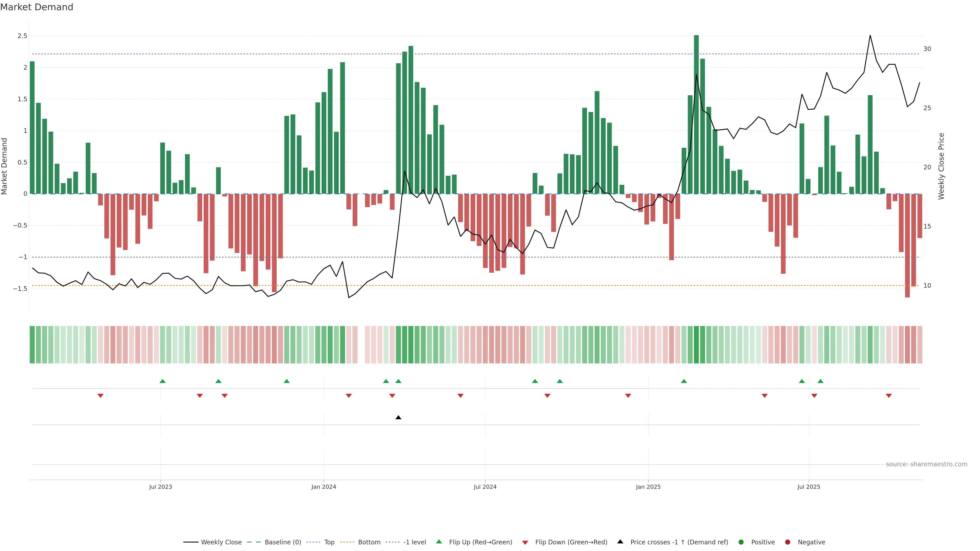This screenshot has height=551, width=980.
Task: Click the leftmost red flip-down triangle marker
Action: pyautogui.click(x=101, y=396)
